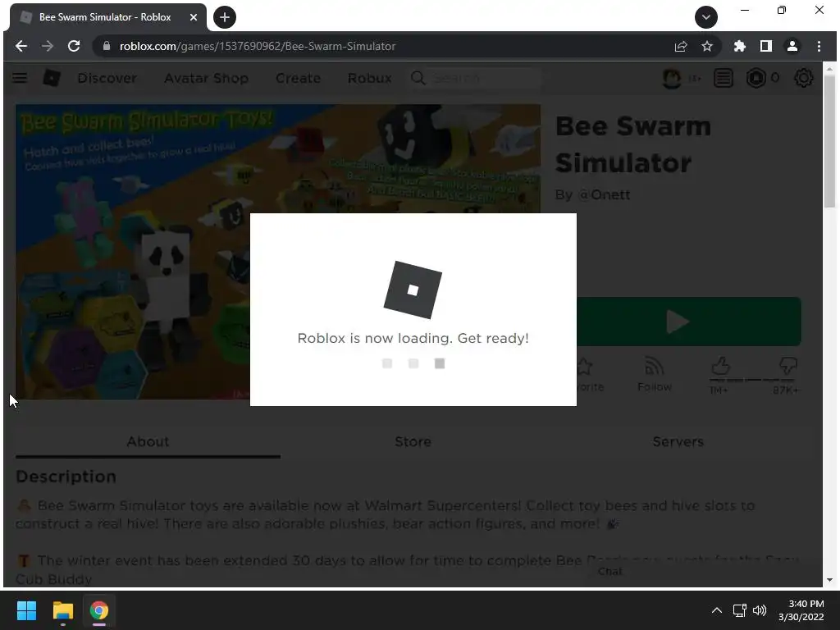
Task: Click the Roblox logo home icon
Action: [52, 78]
